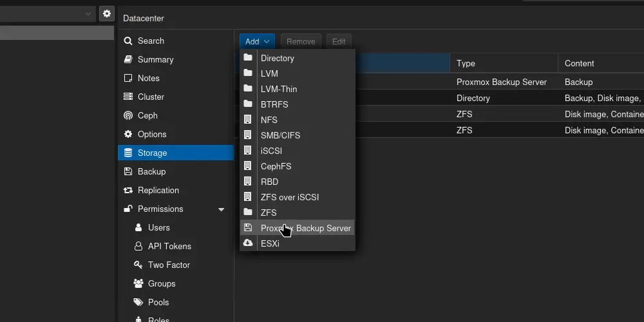644x322 pixels.
Task: Open the Summary panel
Action: click(x=176, y=59)
